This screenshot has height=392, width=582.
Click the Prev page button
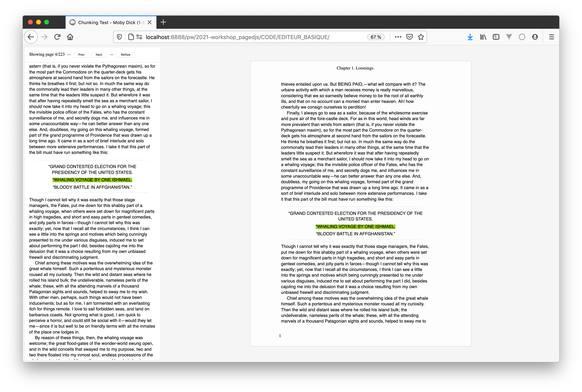(x=81, y=54)
